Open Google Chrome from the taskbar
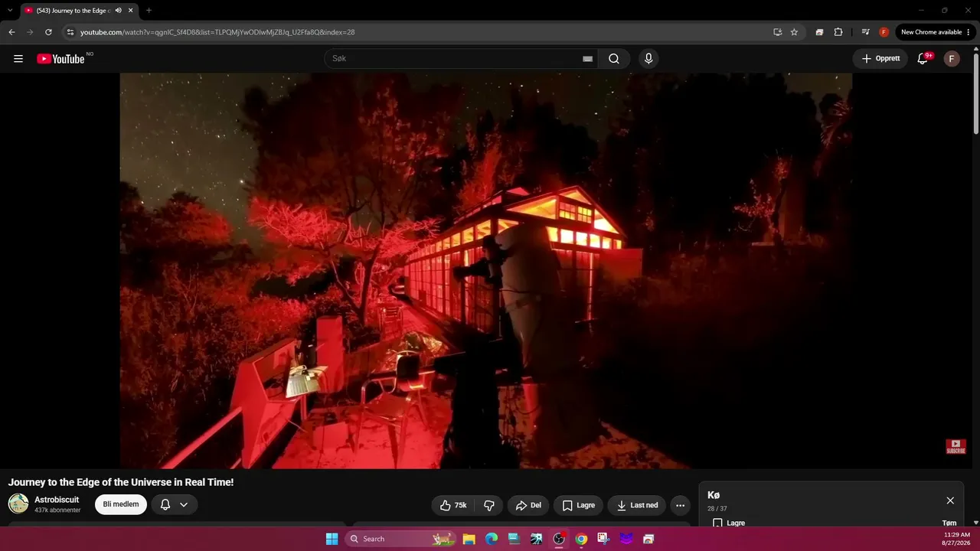The image size is (980, 551). point(581,539)
